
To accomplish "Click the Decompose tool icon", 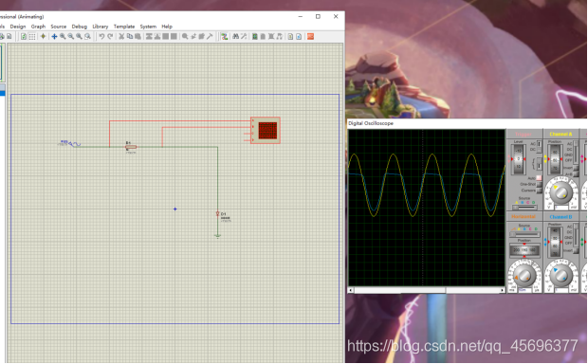I will coord(210,36).
